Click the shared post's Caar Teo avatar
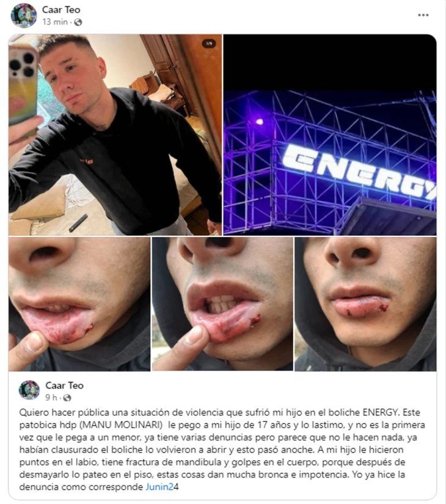 pyautogui.click(x=29, y=390)
